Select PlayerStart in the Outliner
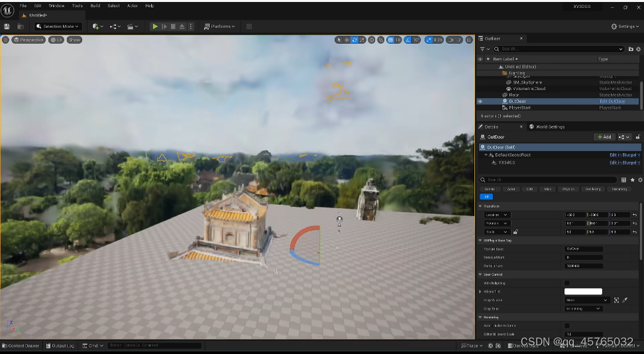 click(519, 107)
